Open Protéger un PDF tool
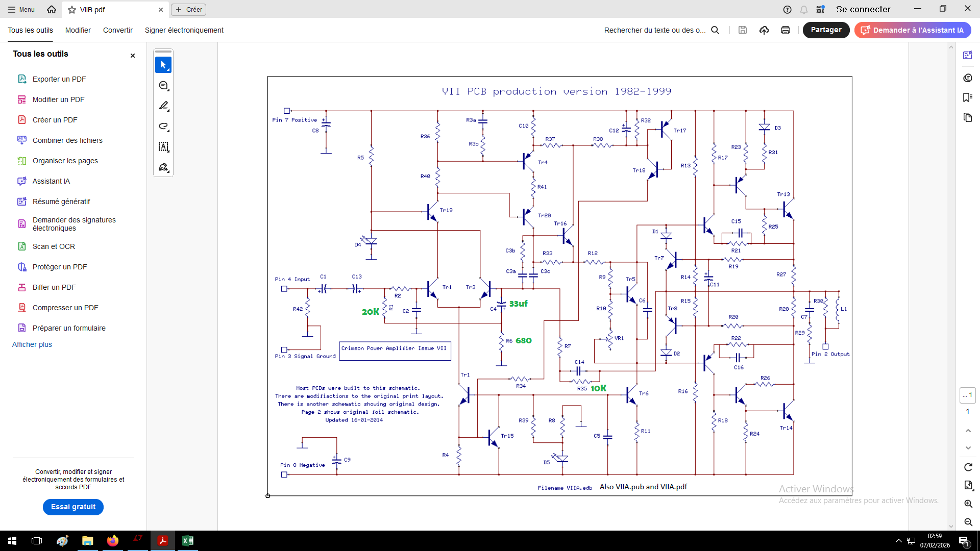The image size is (980, 551). click(x=60, y=267)
